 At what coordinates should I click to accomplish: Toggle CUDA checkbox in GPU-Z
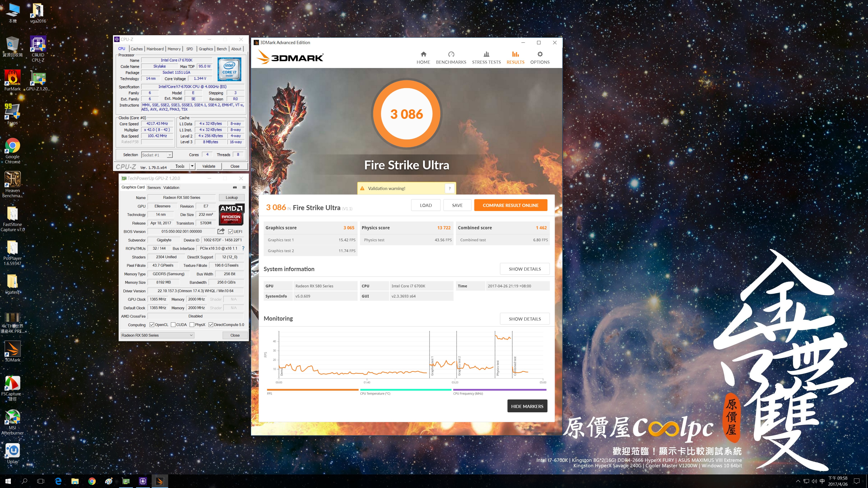tap(173, 325)
